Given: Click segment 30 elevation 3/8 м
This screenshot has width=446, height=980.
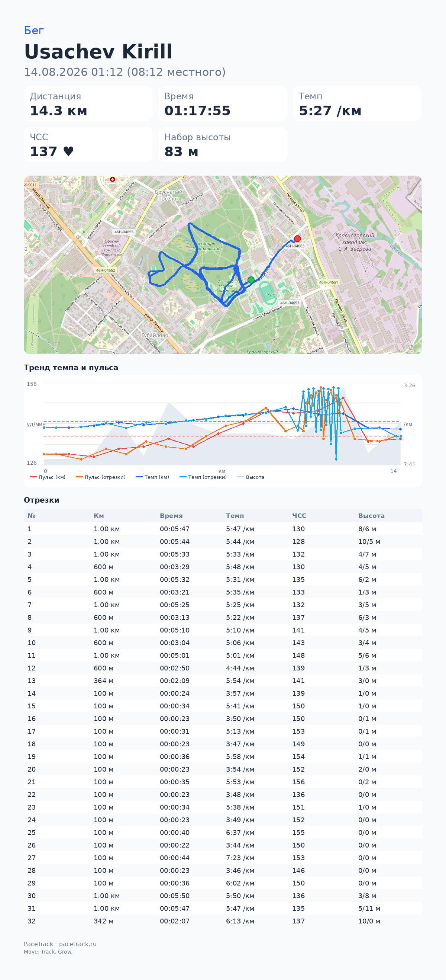Looking at the screenshot, I should [x=367, y=896].
